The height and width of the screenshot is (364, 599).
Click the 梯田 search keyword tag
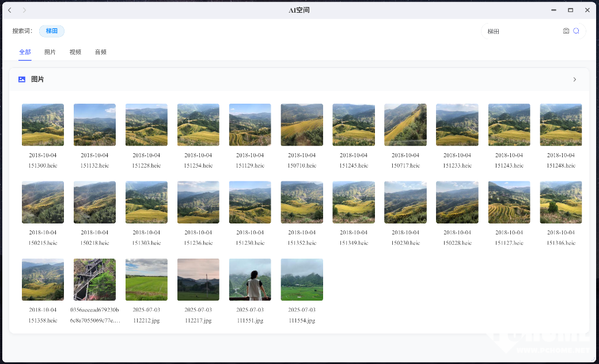(52, 31)
